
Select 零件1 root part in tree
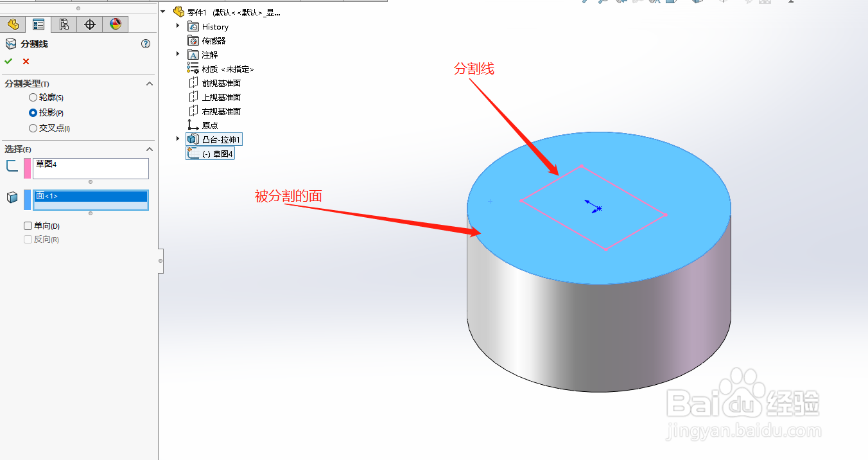[x=227, y=12]
